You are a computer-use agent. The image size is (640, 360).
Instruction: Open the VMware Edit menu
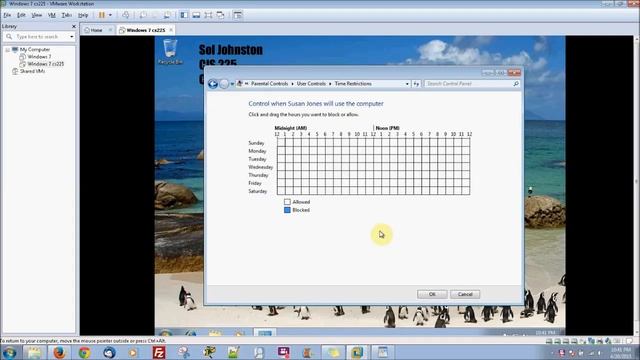pyautogui.click(x=21, y=15)
